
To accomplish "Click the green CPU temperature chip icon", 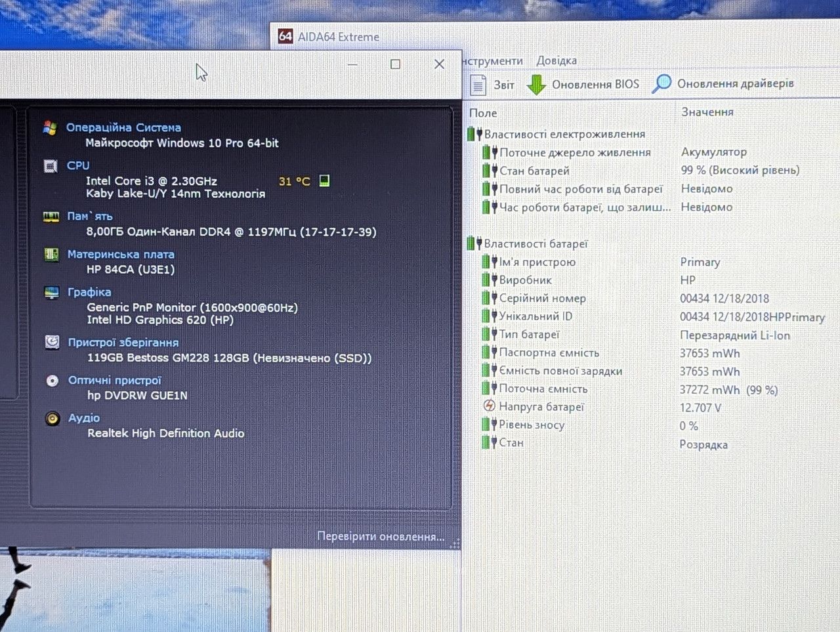I will pyautogui.click(x=324, y=180).
